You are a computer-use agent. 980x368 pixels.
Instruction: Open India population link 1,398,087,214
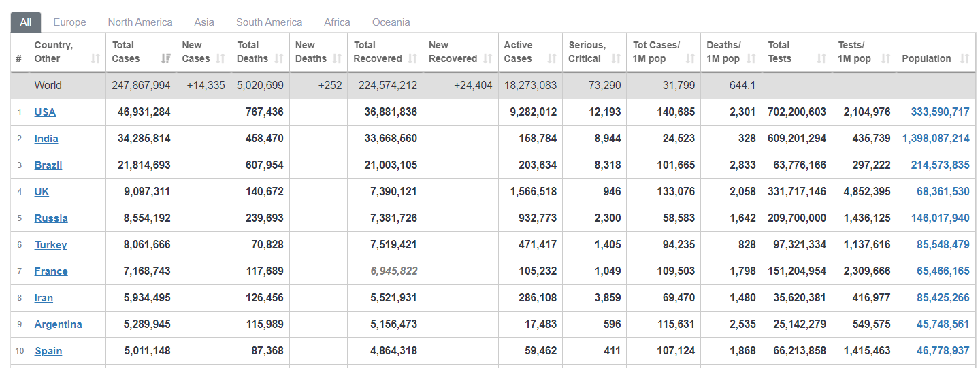(x=936, y=139)
